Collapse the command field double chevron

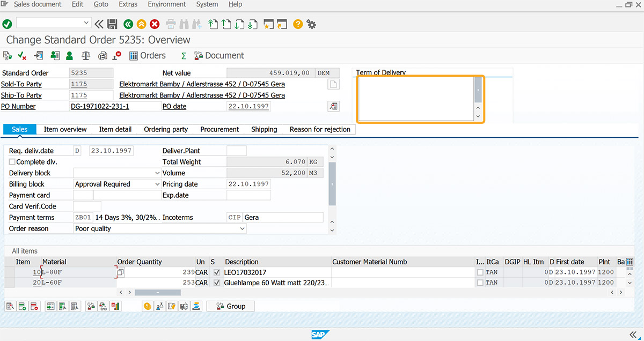pos(99,24)
